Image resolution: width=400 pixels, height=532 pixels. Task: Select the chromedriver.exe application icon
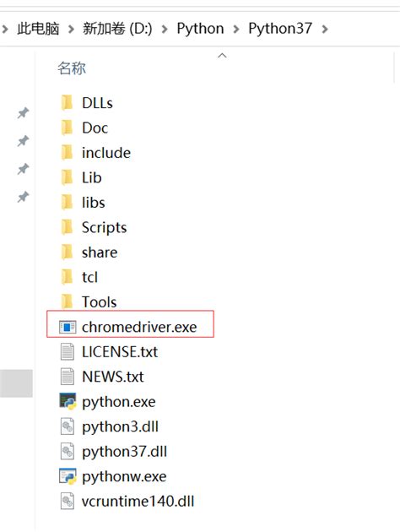click(68, 327)
